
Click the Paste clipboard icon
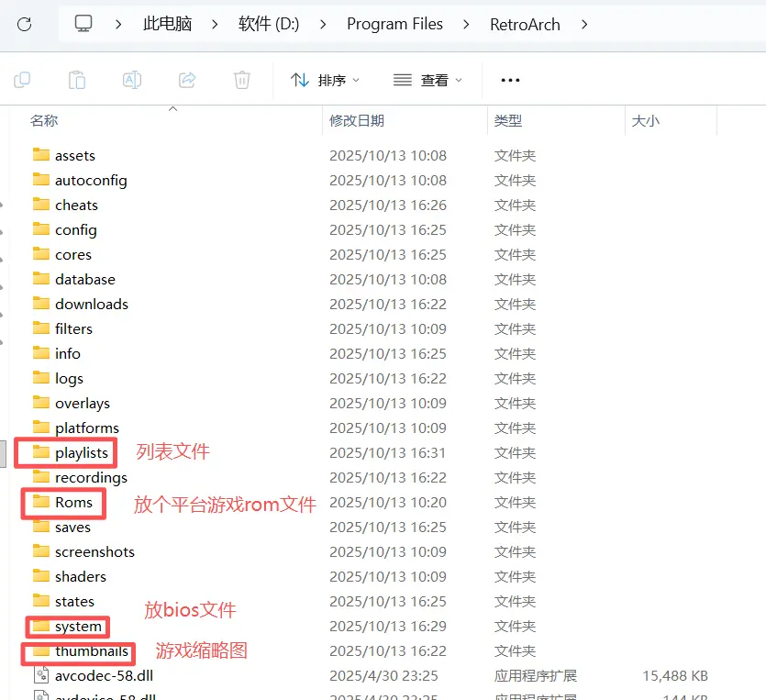[77, 80]
